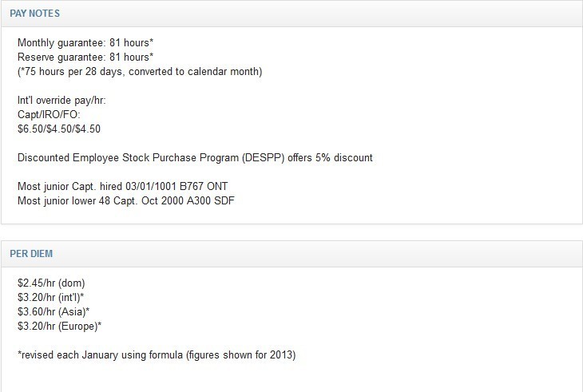This screenshot has width=583, height=392.
Task: Click the $3.60/hr (Asia) per diem rate
Action: pyautogui.click(x=54, y=311)
